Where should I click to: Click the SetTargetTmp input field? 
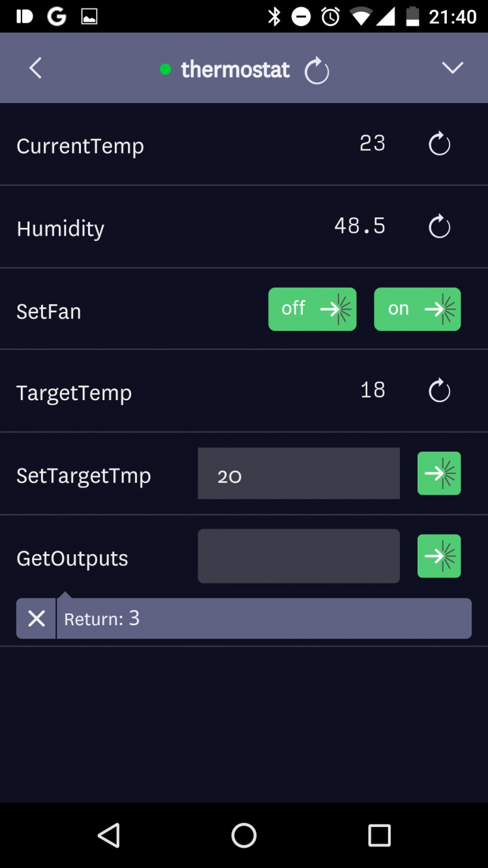coord(299,474)
